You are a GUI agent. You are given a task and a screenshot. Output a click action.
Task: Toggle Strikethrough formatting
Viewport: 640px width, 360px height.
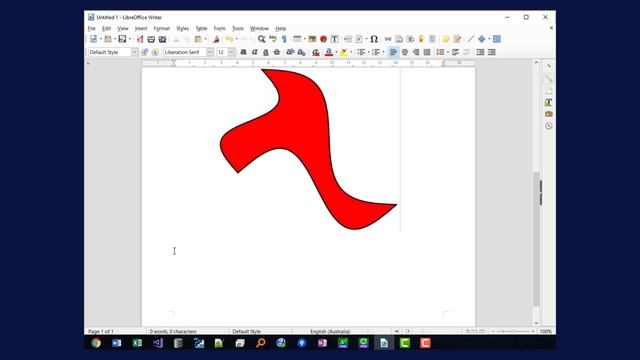[x=277, y=52]
